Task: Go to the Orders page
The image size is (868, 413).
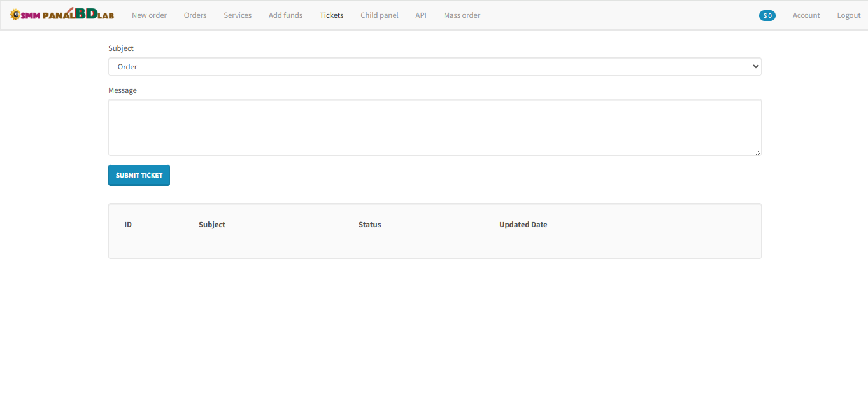Action: (x=195, y=15)
